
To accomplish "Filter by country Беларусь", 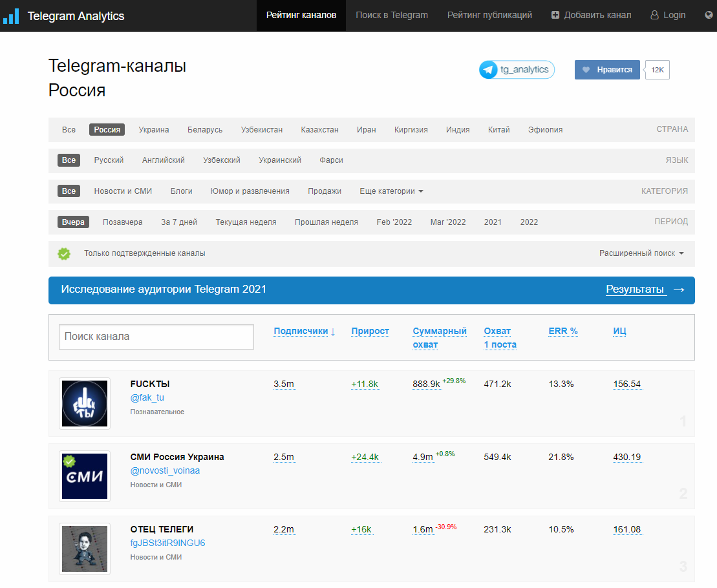I will [x=205, y=130].
